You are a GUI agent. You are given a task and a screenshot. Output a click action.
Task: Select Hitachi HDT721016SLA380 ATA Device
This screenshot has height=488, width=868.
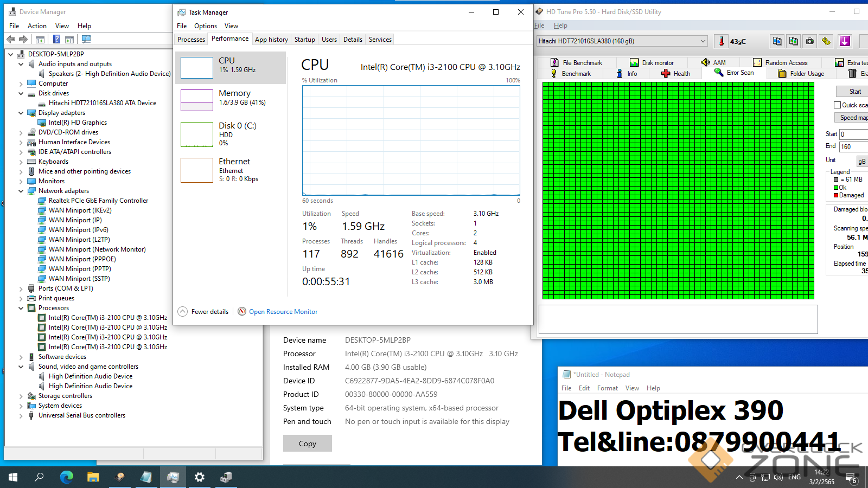click(x=103, y=103)
